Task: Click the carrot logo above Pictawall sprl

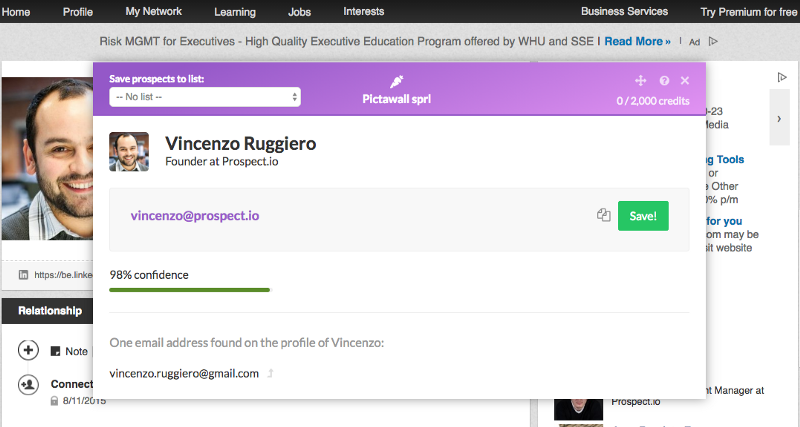Action: point(396,81)
